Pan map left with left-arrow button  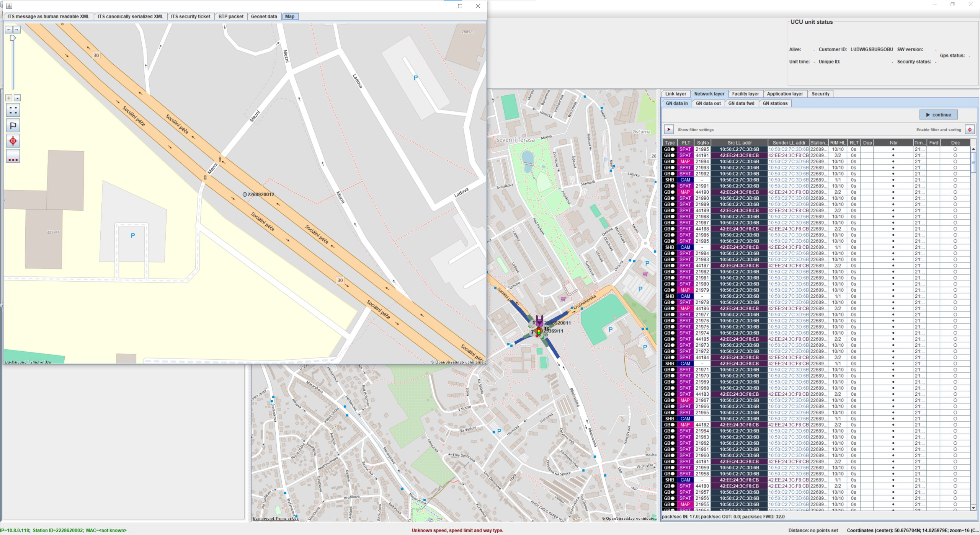click(x=9, y=29)
